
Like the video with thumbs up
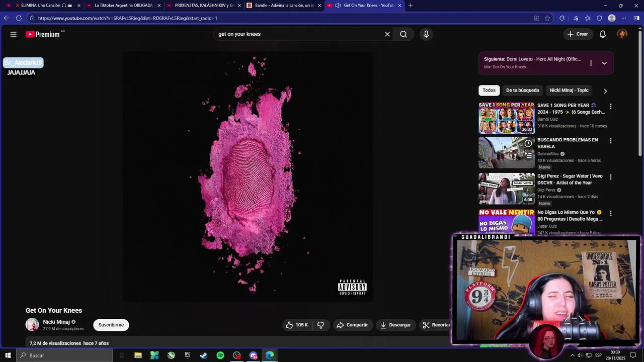tap(297, 325)
